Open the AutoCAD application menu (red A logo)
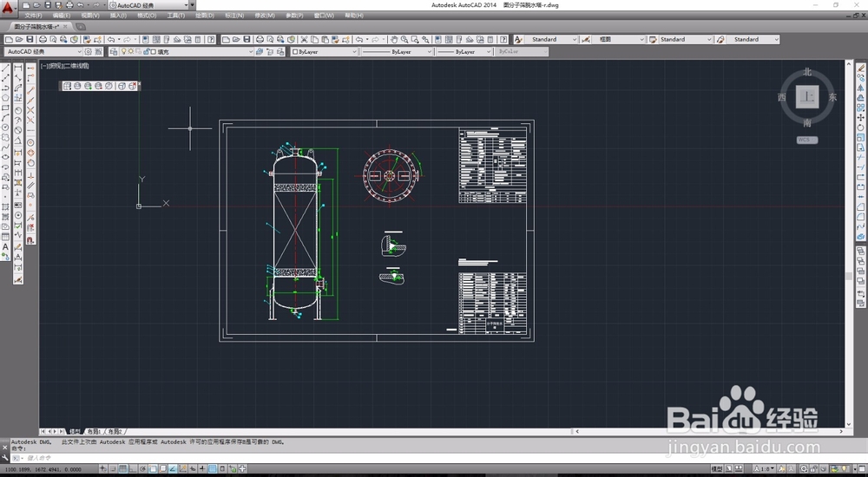This screenshot has height=477, width=868. [x=7, y=8]
